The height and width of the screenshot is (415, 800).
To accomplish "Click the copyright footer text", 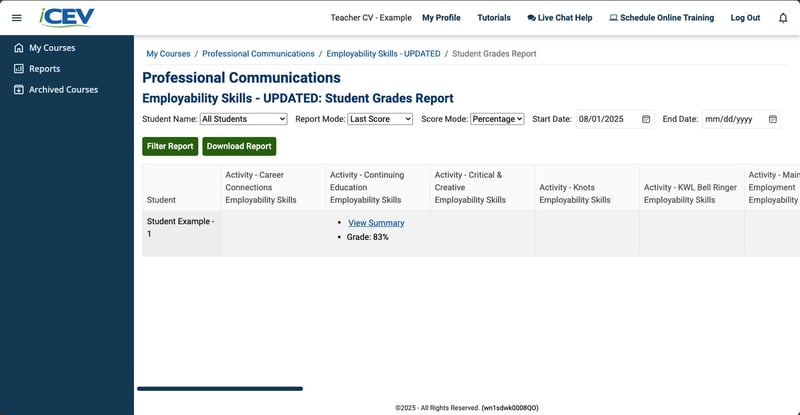I will pyautogui.click(x=467, y=408).
